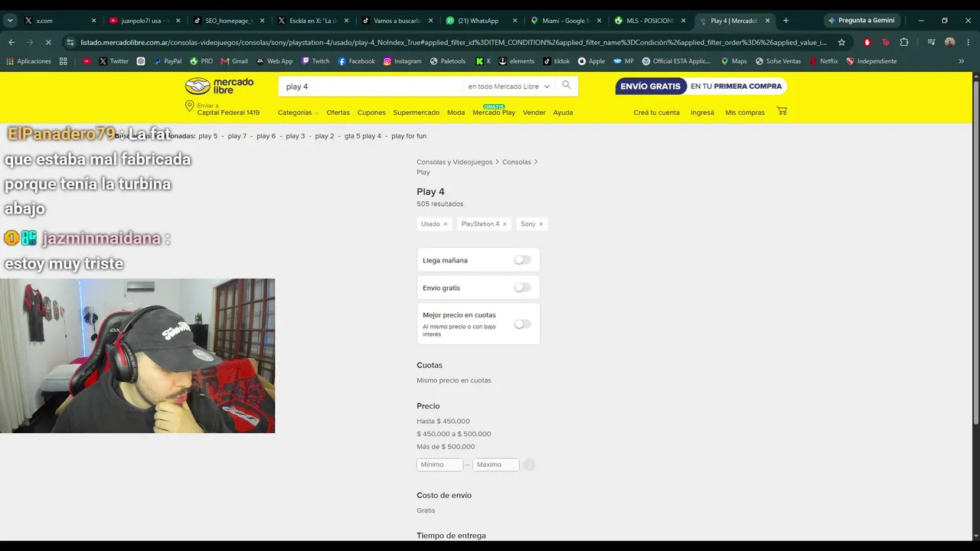
Task: Click the magnifier search button
Action: click(x=567, y=86)
